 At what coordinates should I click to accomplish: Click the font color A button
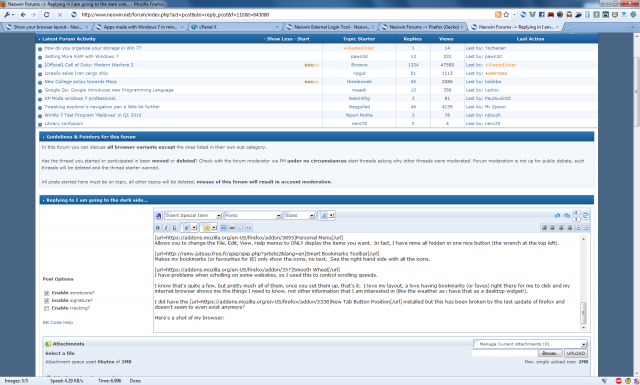click(x=324, y=216)
